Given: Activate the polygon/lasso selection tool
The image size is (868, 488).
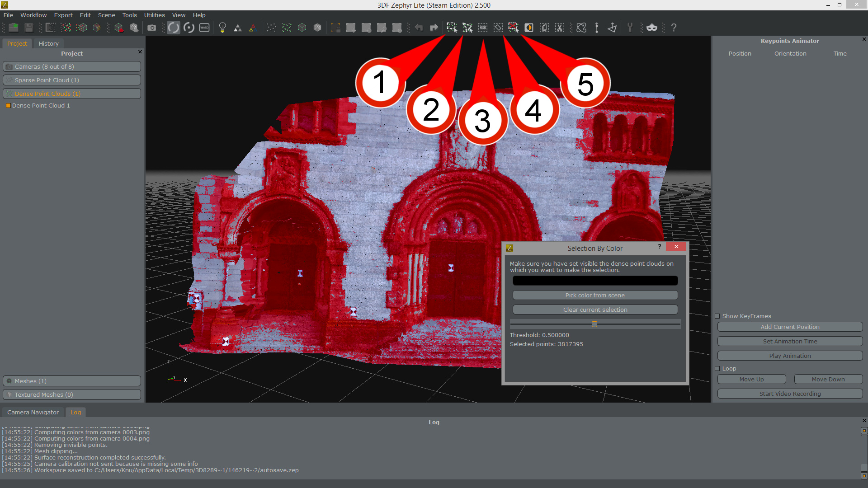Looking at the screenshot, I should [x=467, y=28].
